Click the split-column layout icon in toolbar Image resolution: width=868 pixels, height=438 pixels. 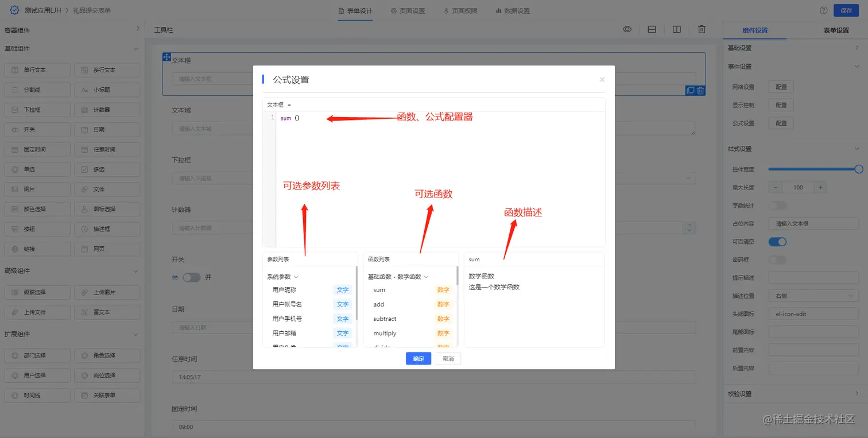click(x=677, y=29)
